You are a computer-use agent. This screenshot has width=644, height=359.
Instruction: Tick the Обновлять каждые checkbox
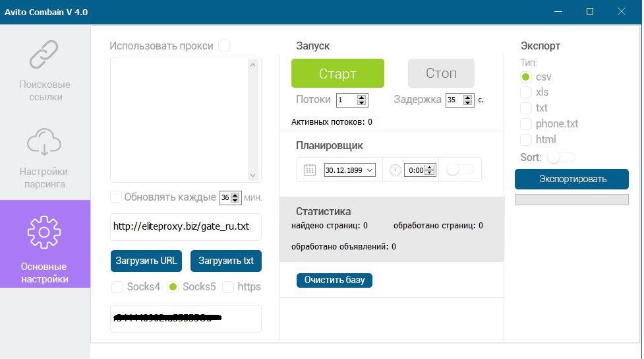pos(116,197)
